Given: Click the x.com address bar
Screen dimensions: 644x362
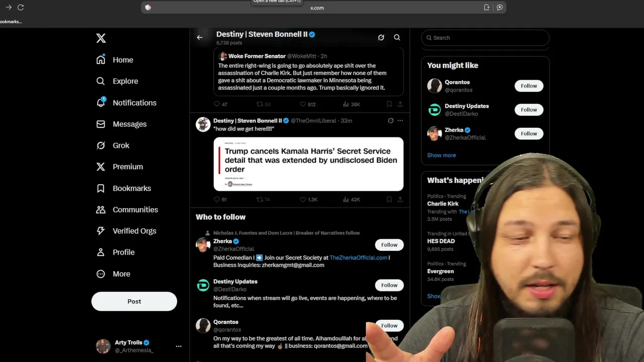Looking at the screenshot, I should click(x=317, y=8).
